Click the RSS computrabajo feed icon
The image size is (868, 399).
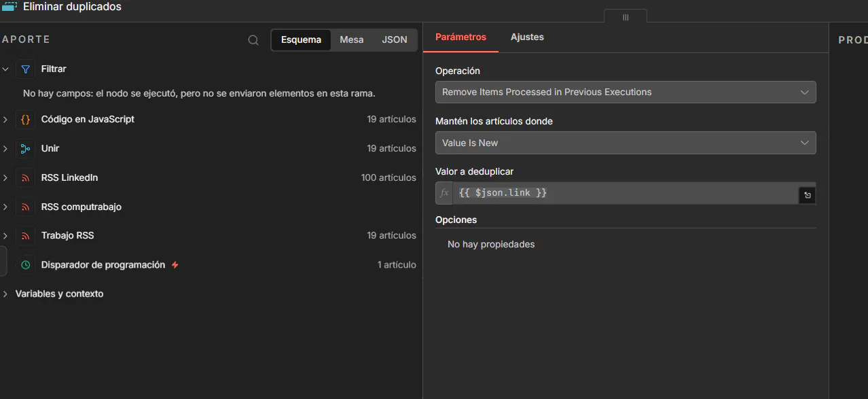click(x=26, y=207)
